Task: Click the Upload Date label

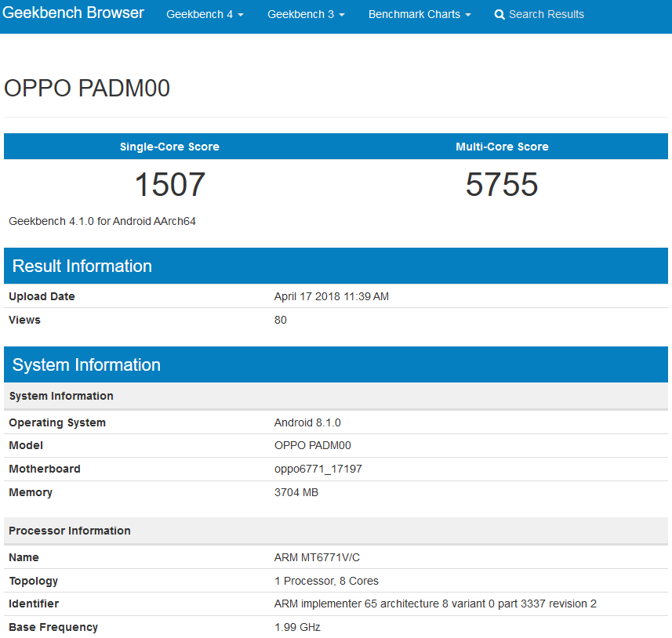Action: click(x=42, y=296)
